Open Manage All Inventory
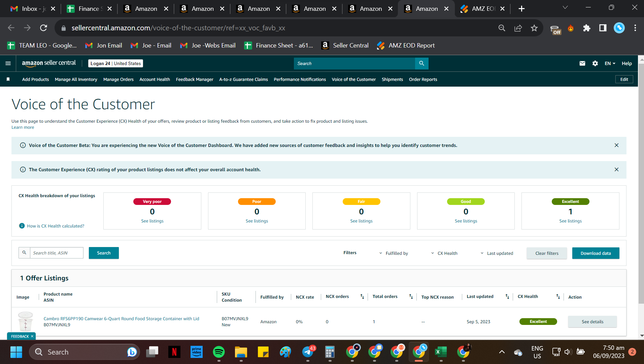The image size is (644, 364). pyautogui.click(x=76, y=79)
